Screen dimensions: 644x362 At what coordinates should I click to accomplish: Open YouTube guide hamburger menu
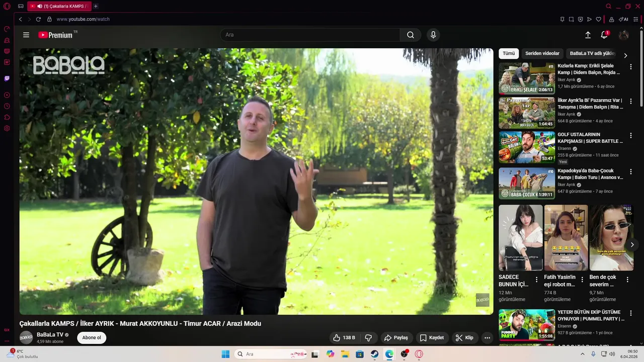tap(26, 35)
